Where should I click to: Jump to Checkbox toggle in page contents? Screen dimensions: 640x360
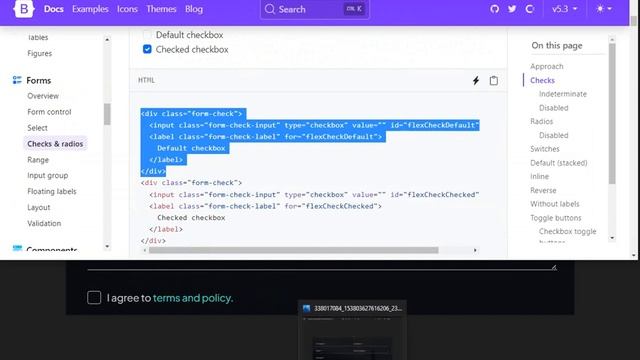567,231
